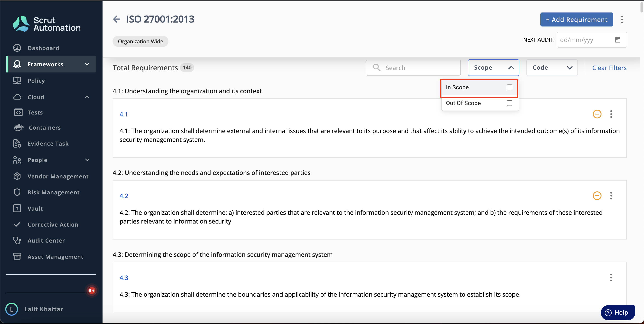
Task: Click the People icon in sidebar
Action: [17, 160]
